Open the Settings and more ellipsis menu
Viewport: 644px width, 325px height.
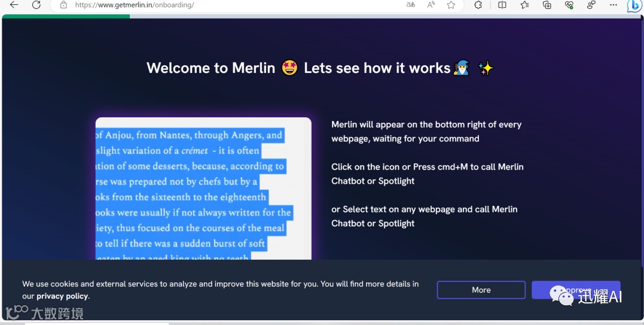(x=613, y=5)
